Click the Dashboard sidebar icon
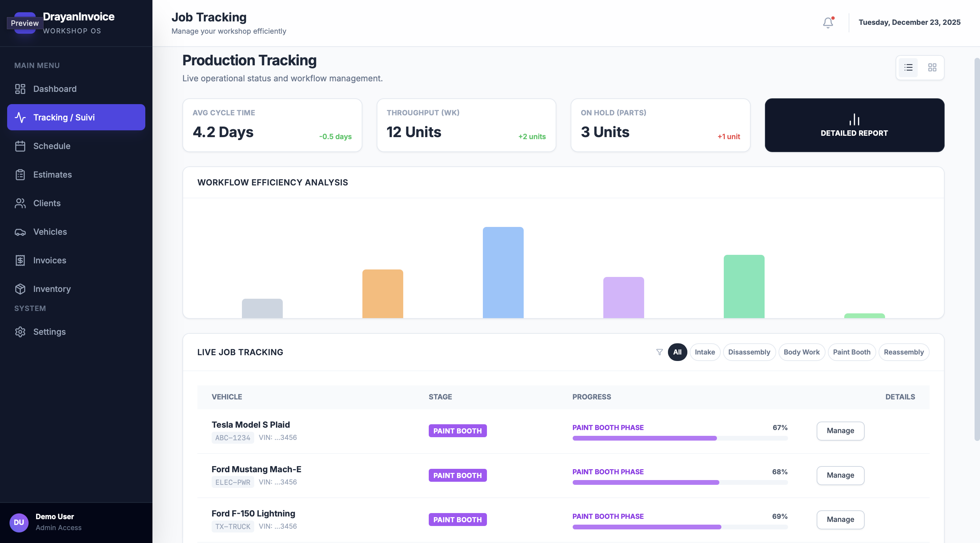980x543 pixels. click(x=20, y=89)
